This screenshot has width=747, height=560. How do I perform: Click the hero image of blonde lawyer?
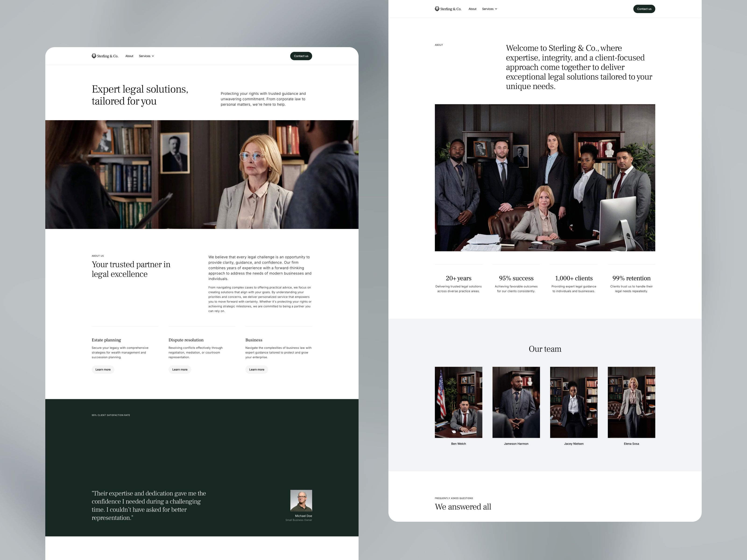[x=202, y=175]
